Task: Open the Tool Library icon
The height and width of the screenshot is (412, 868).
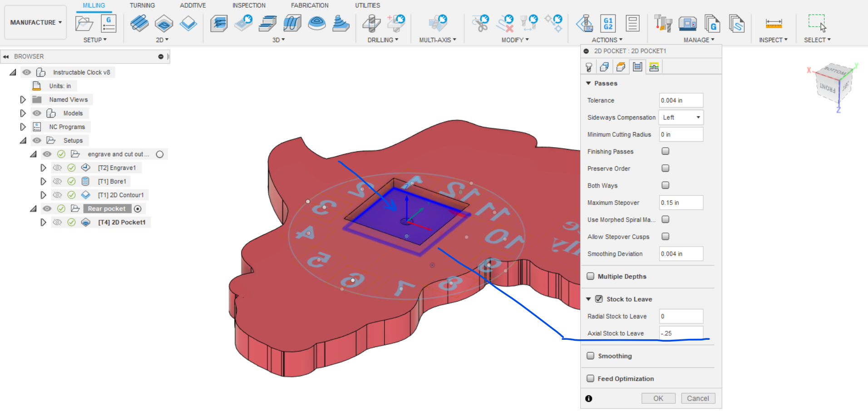Action: pos(663,23)
